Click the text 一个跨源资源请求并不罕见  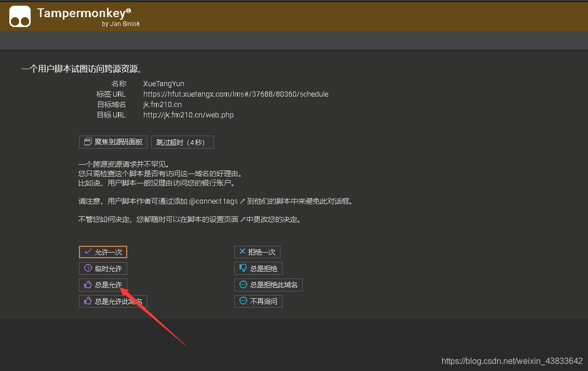point(124,164)
